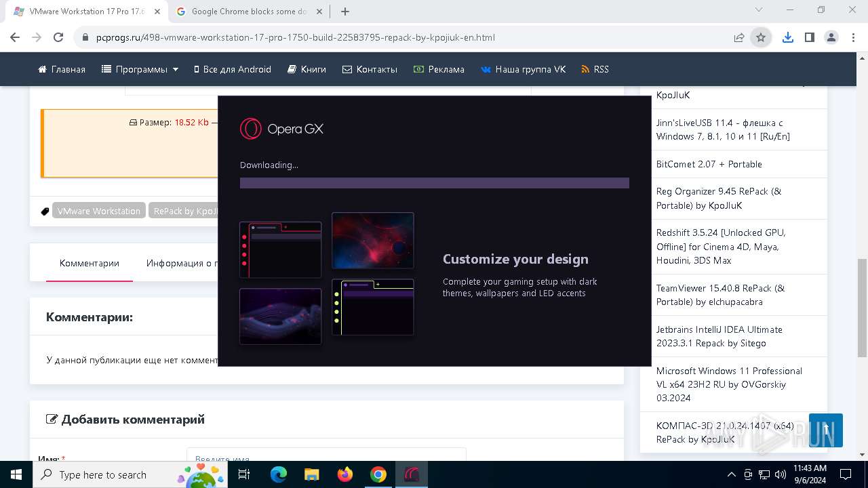Click the Имя name input field
This screenshot has width=868, height=488.
pos(326,455)
